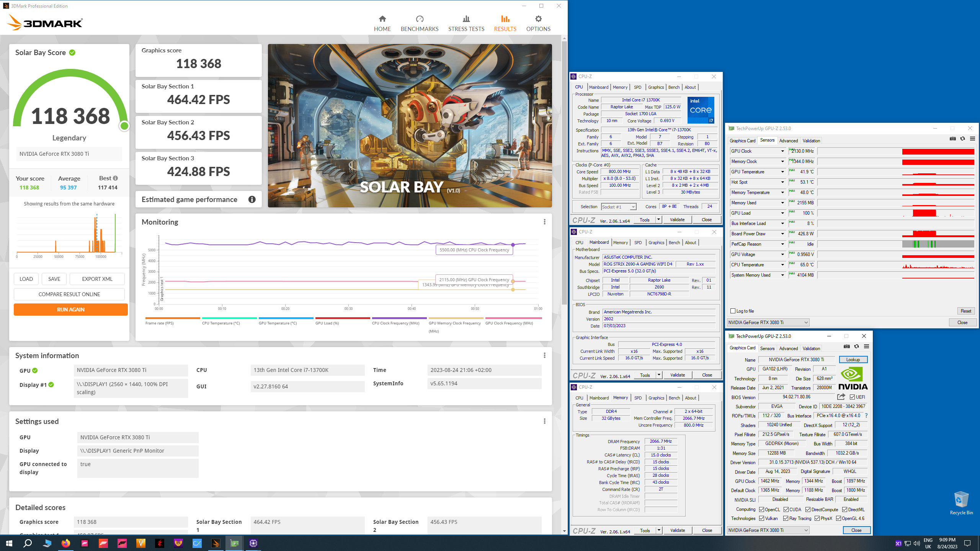The height and width of the screenshot is (551, 980).
Task: Open the Socket #1 selection dropdown in CPU-Z
Action: click(x=619, y=207)
